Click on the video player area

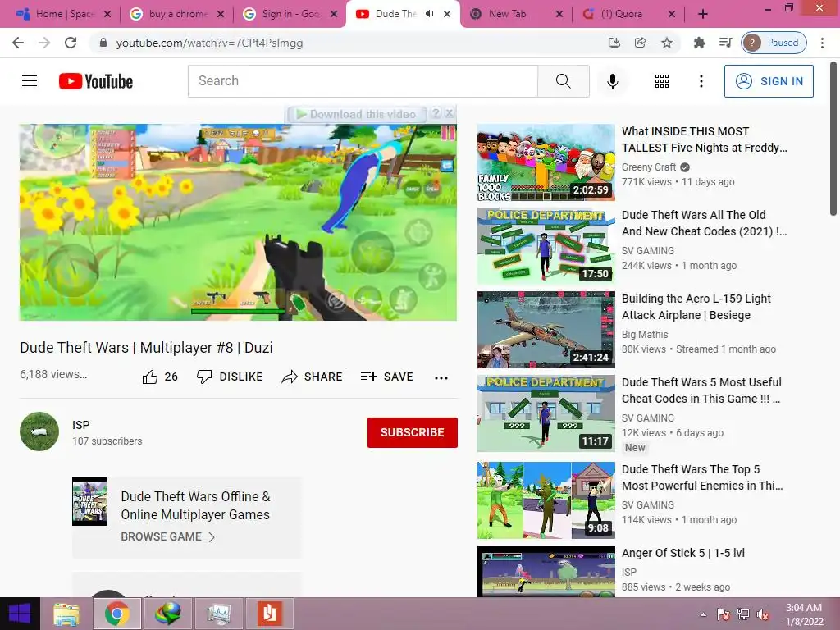pyautogui.click(x=238, y=222)
